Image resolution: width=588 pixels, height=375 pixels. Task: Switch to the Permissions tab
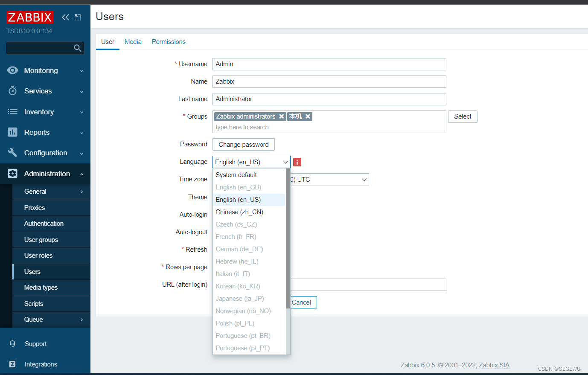169,42
